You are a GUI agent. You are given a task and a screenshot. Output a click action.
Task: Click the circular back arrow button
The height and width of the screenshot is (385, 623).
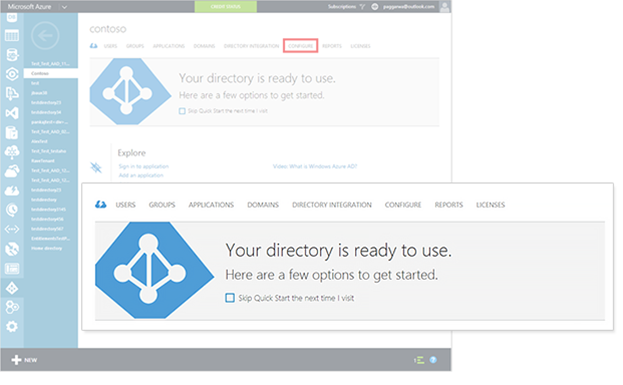click(45, 36)
